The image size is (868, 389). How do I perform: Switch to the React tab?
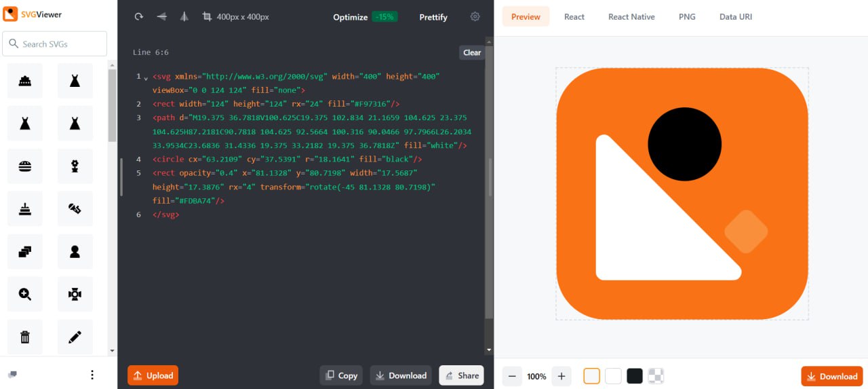point(574,17)
